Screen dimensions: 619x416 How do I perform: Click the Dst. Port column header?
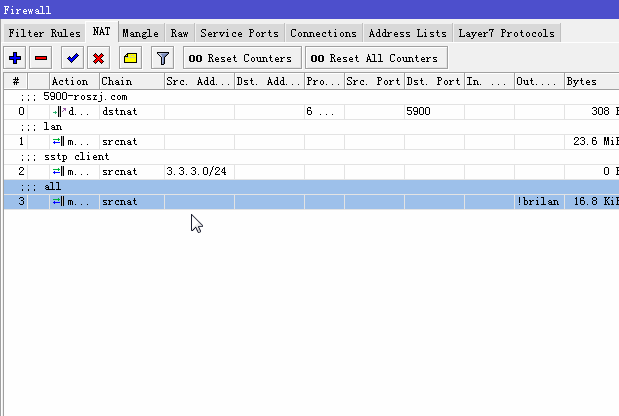click(x=434, y=81)
